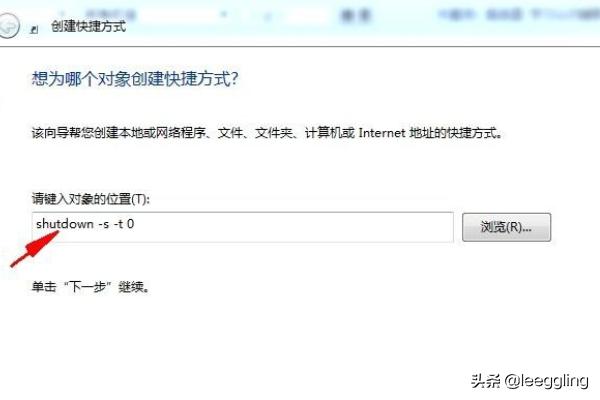The image size is (600, 400).
Task: Place the cursor after -t 0 in the field
Action: 135,224
